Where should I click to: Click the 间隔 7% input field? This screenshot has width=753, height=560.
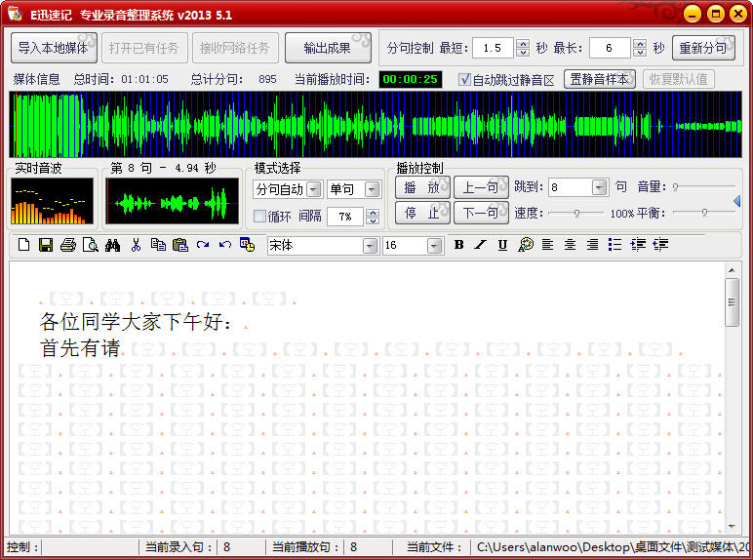(x=345, y=217)
